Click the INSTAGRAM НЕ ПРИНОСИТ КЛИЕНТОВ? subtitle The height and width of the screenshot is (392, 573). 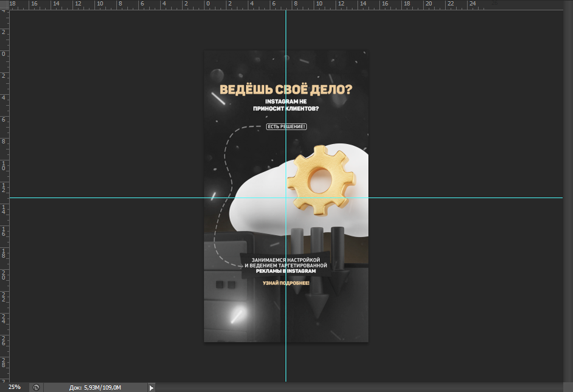tap(286, 105)
